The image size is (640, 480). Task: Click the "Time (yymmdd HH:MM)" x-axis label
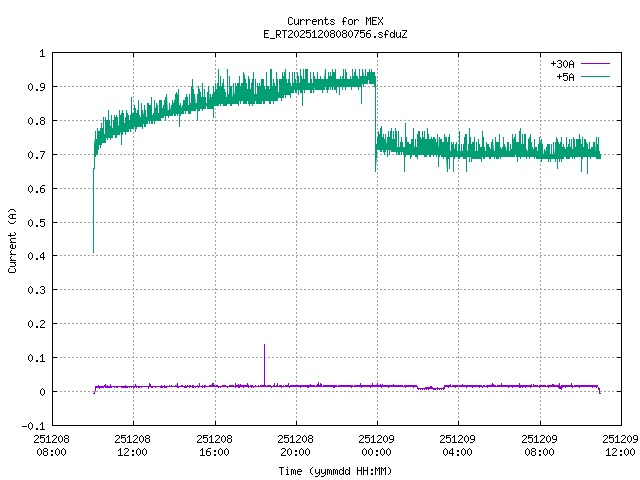coord(333,470)
